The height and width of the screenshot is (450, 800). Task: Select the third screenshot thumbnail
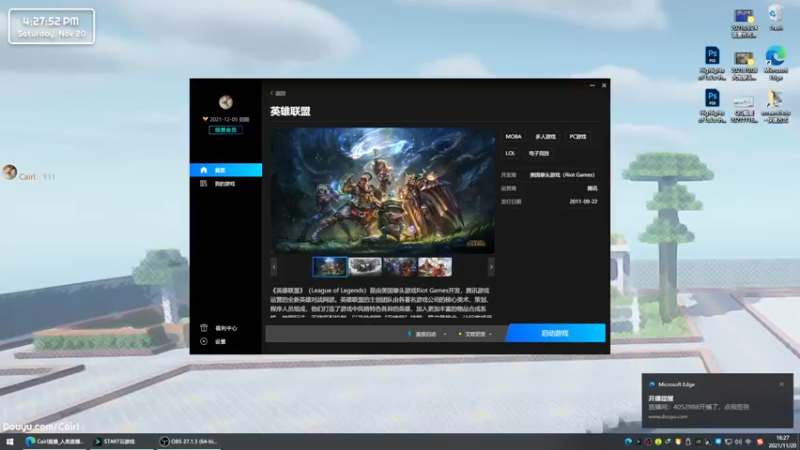tap(400, 267)
